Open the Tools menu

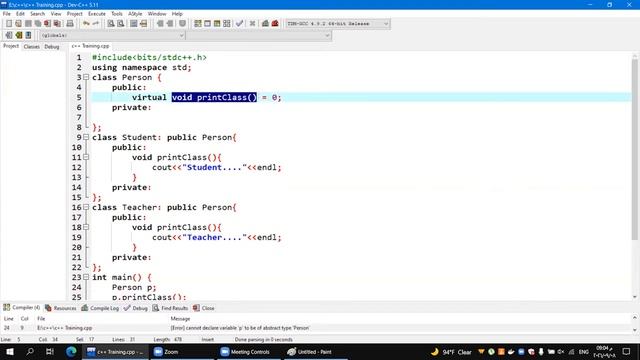117,14
